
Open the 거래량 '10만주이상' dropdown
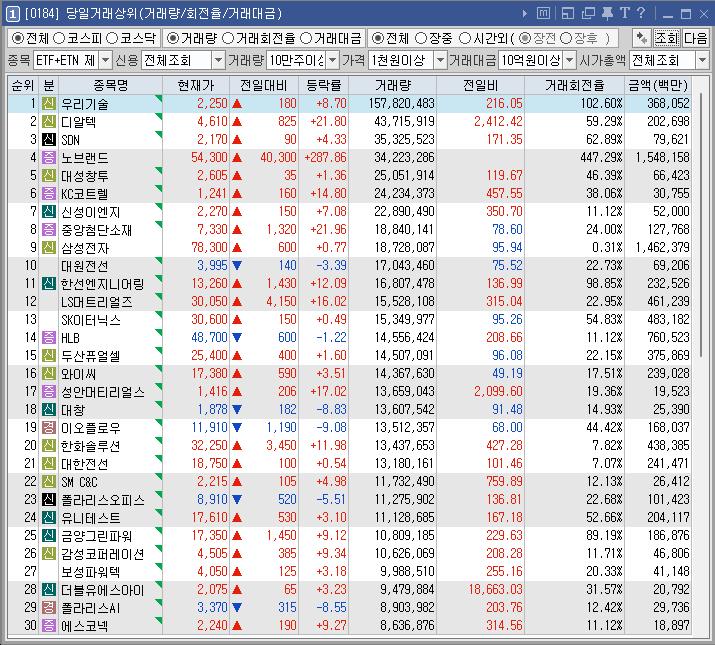[333, 60]
